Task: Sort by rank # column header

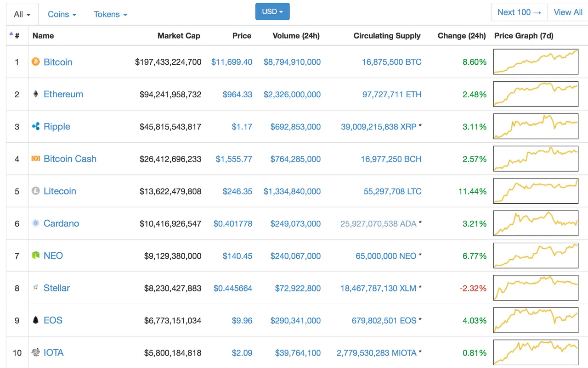Action: point(17,36)
